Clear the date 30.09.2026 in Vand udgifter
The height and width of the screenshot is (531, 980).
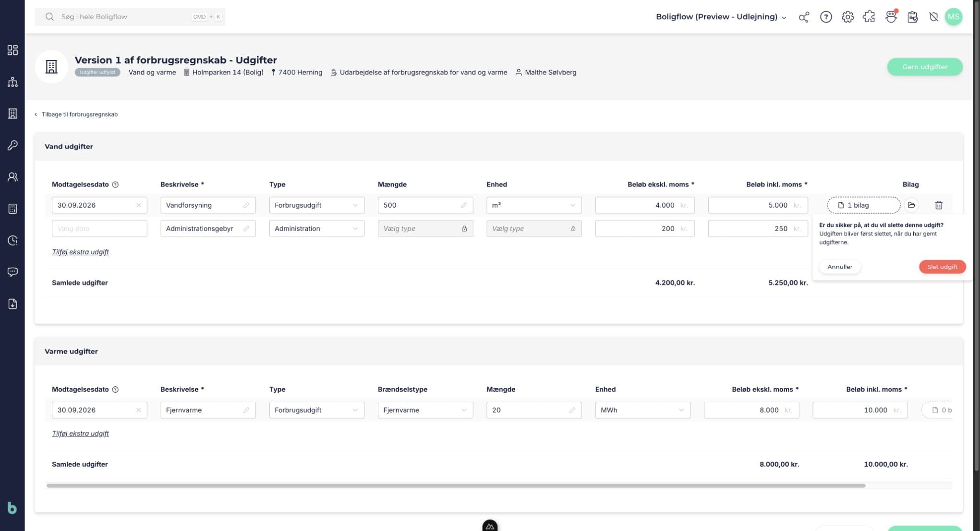(138, 205)
